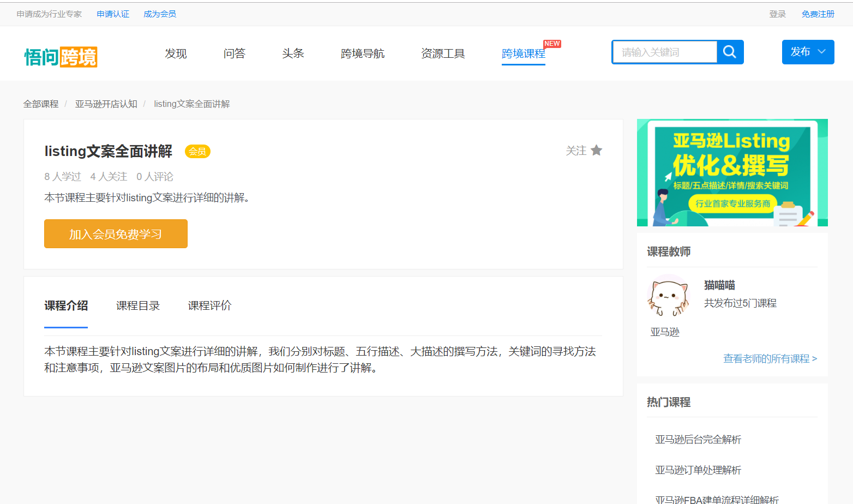Open the 跨境课程 navigation item

524,53
